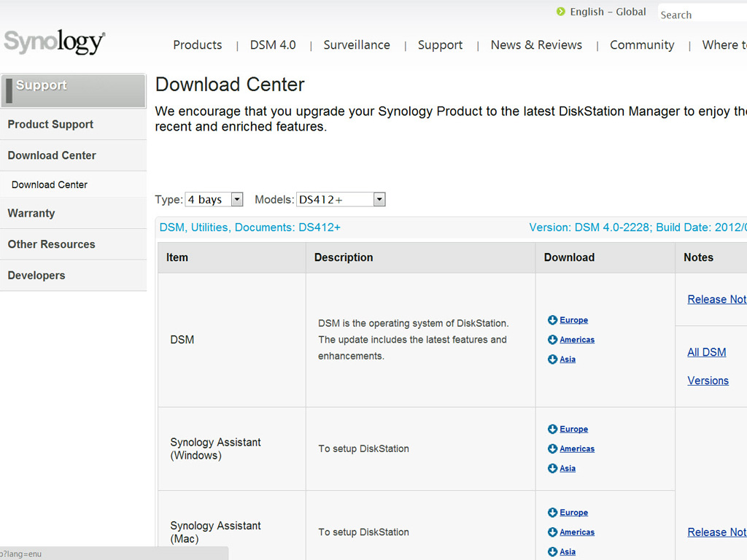
Task: Download Synology Assistant (Mac) from Europe link
Action: (573, 513)
